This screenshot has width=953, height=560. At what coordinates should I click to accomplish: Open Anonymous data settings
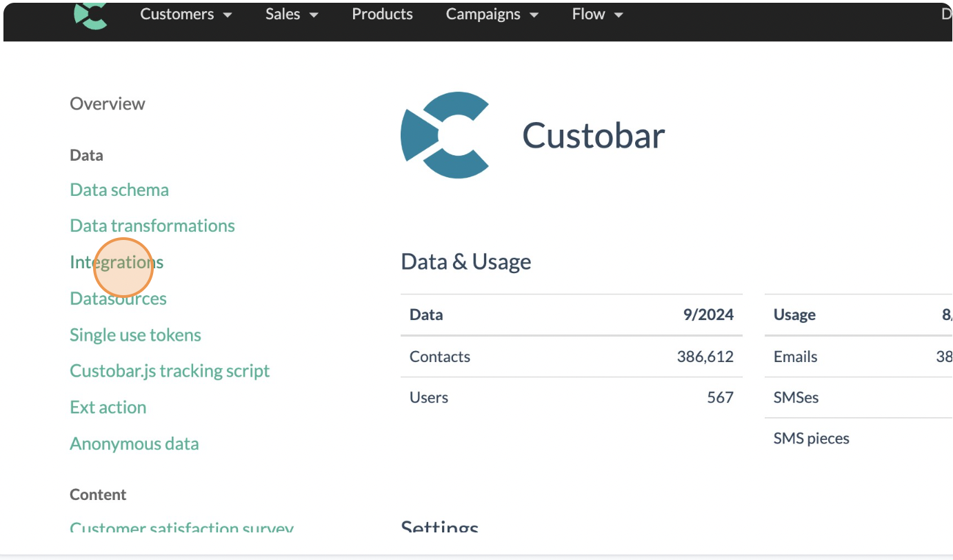click(x=134, y=443)
